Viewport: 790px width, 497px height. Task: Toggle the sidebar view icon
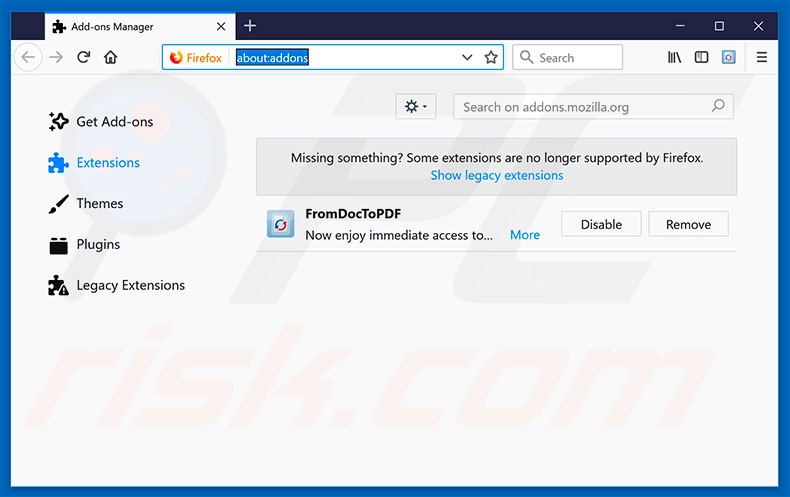pos(702,57)
